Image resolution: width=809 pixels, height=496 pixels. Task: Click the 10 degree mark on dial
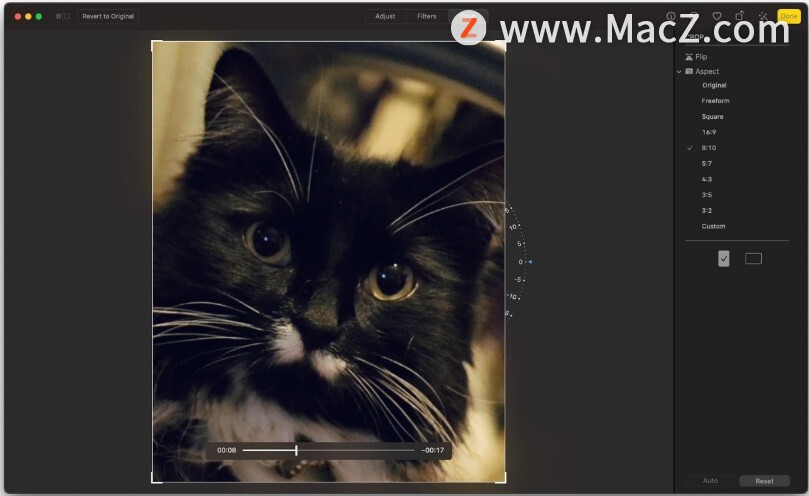[x=513, y=227]
